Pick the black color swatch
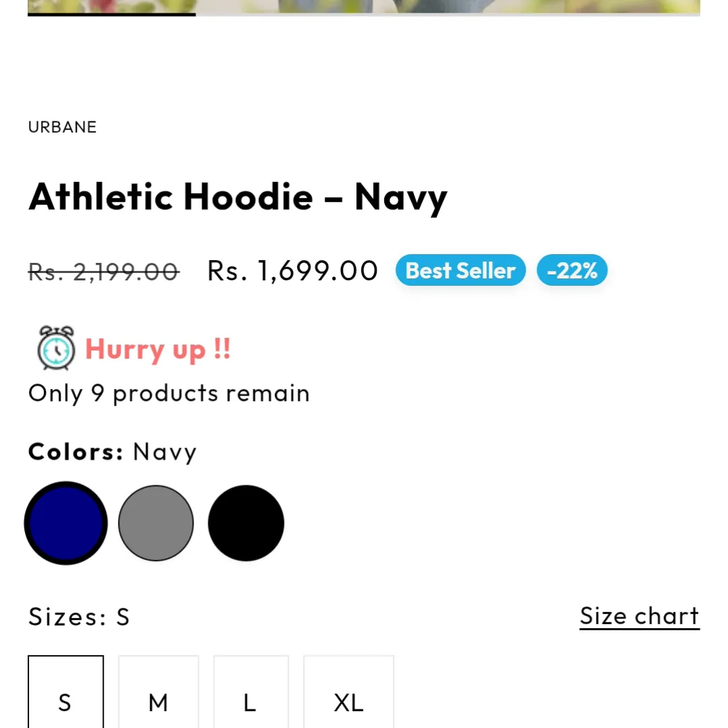 point(246,523)
